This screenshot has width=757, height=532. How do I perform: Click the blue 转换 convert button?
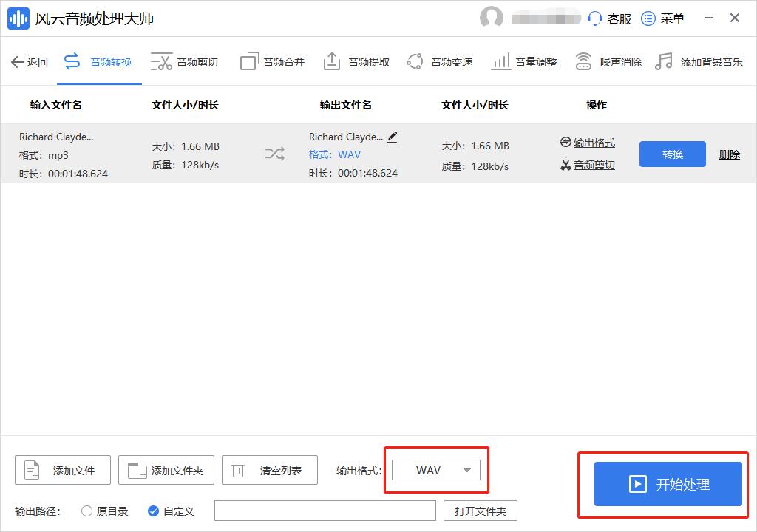(x=672, y=154)
